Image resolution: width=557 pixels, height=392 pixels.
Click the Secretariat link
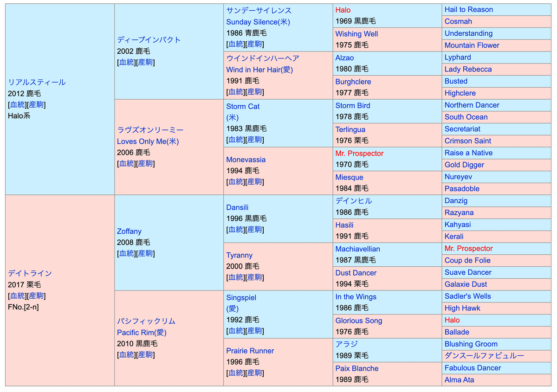(x=462, y=129)
